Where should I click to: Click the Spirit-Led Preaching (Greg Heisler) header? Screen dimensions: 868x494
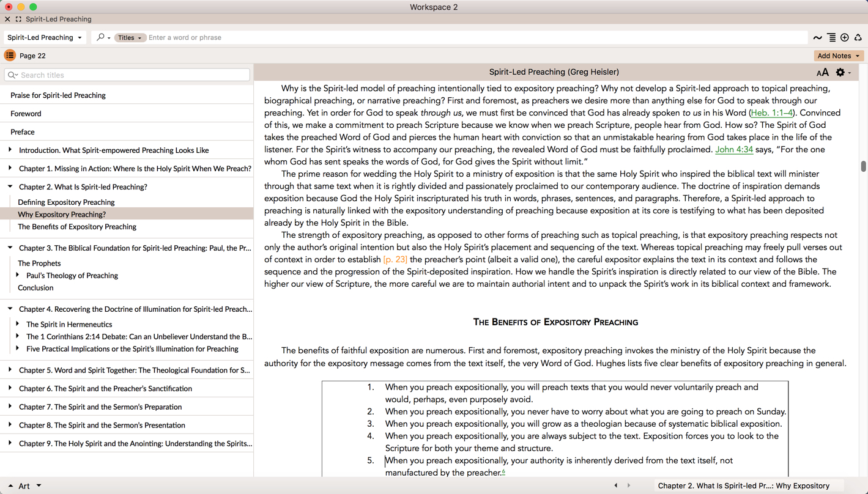[x=554, y=72]
